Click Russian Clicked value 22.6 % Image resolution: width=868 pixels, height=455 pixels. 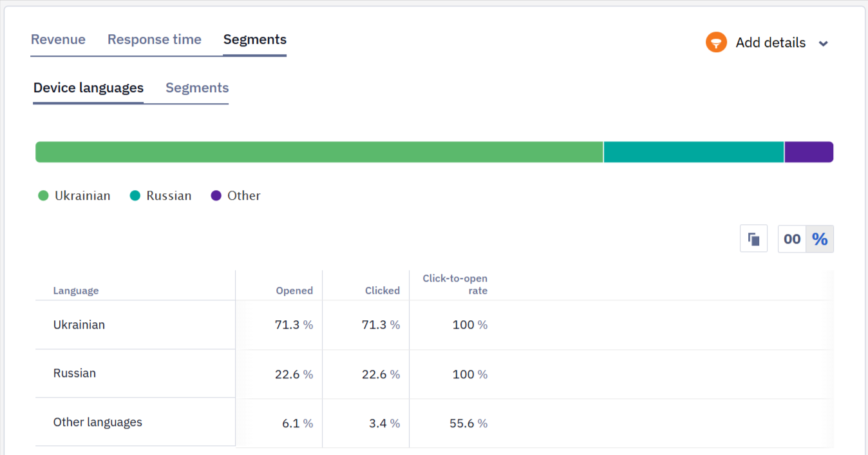pos(381,374)
